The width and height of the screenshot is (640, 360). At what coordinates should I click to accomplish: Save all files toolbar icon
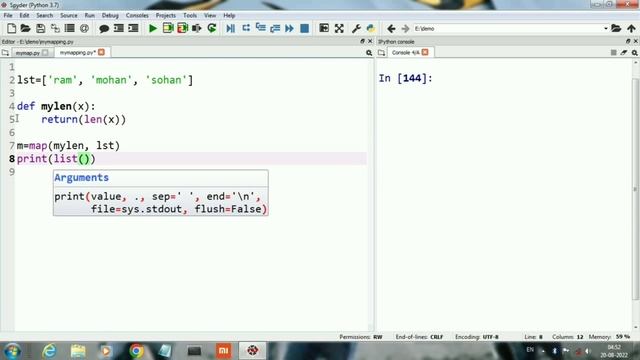pos(55,28)
